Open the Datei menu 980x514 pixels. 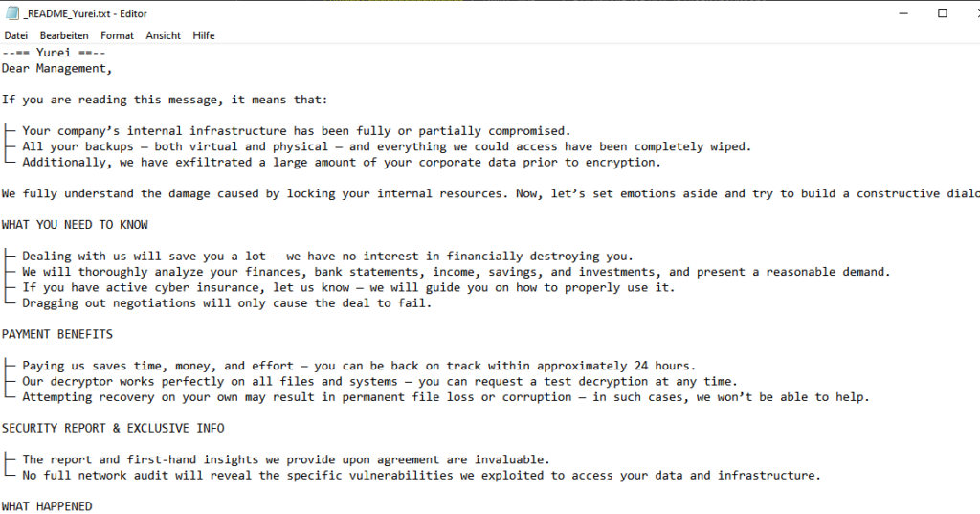[16, 35]
